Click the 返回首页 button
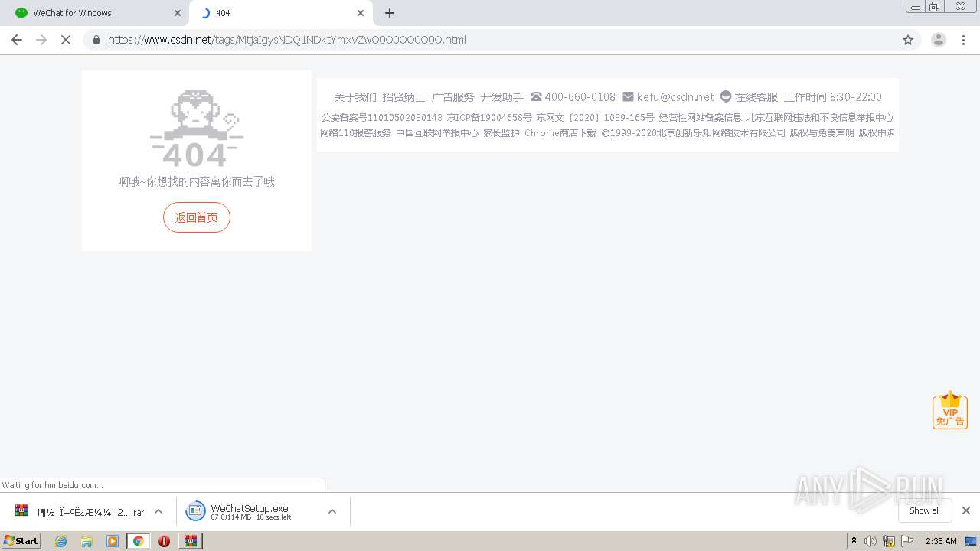 click(197, 217)
